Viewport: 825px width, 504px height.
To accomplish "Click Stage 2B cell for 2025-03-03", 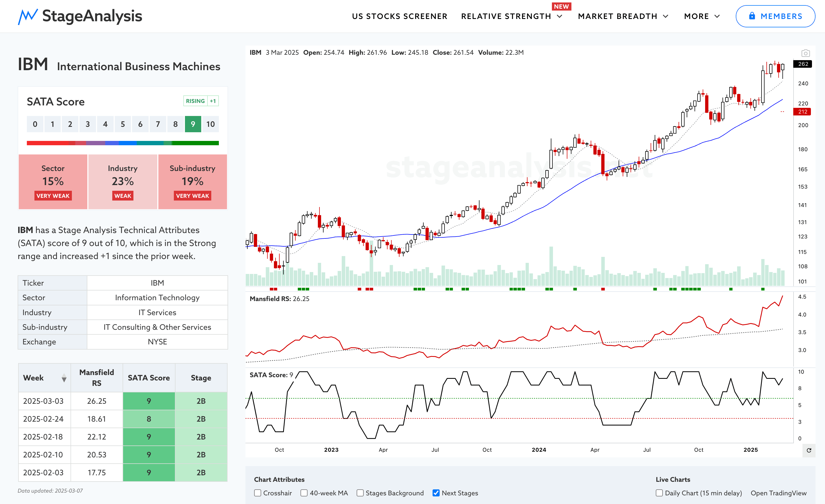I will point(201,401).
